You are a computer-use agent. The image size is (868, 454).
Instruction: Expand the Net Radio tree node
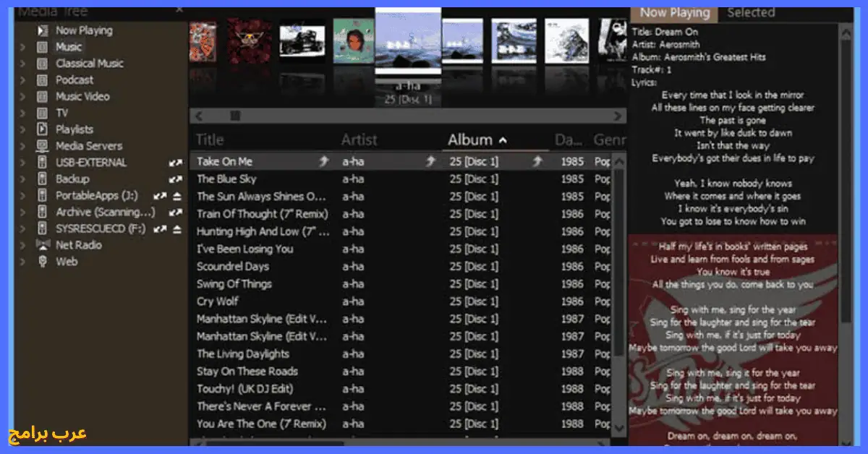(22, 245)
